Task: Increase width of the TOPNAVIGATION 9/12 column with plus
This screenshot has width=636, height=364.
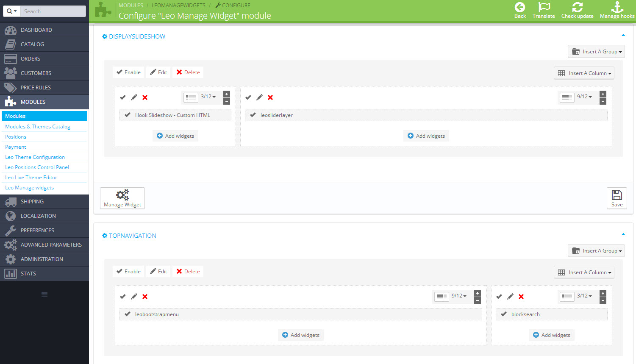Action: pyautogui.click(x=478, y=293)
